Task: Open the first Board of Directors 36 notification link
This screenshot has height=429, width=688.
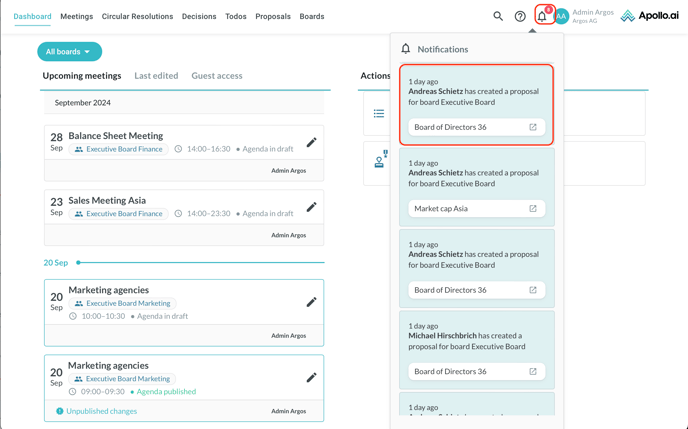Action: coord(476,127)
